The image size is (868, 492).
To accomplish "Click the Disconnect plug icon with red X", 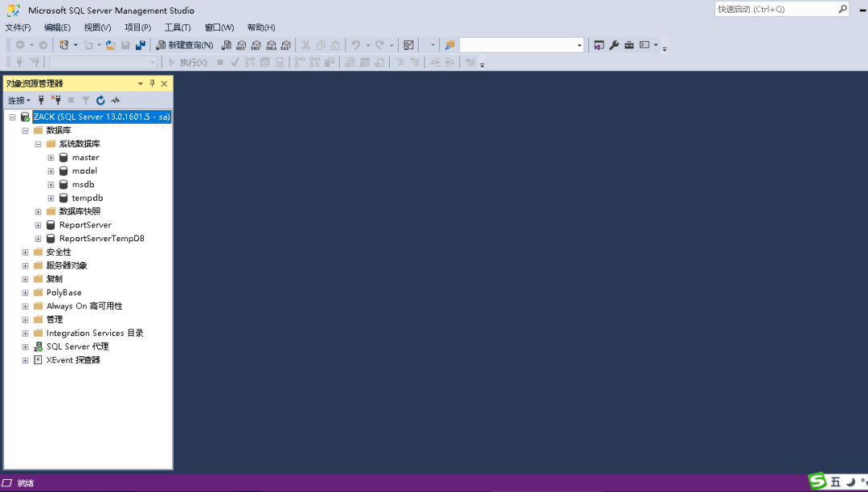I will pyautogui.click(x=56, y=100).
